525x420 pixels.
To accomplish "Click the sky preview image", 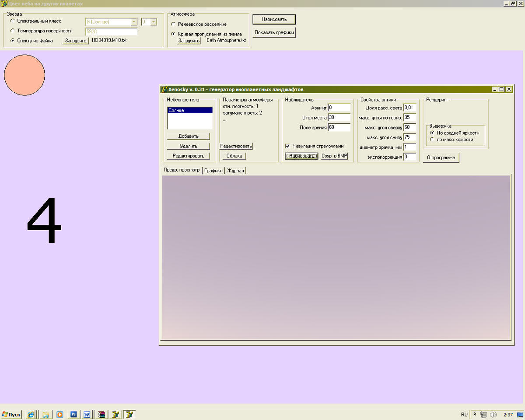I will tap(336, 257).
